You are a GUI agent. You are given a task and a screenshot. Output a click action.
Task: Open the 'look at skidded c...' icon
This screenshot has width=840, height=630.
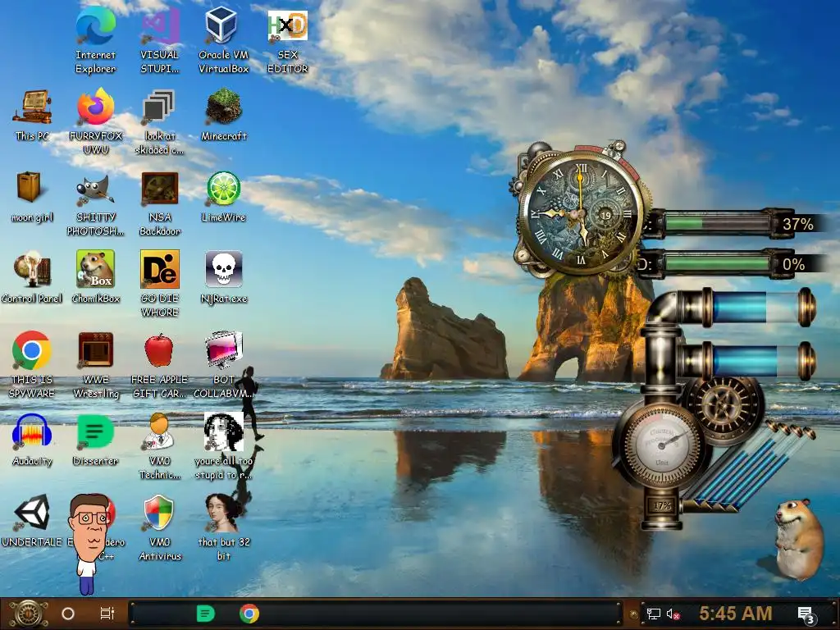(x=159, y=107)
